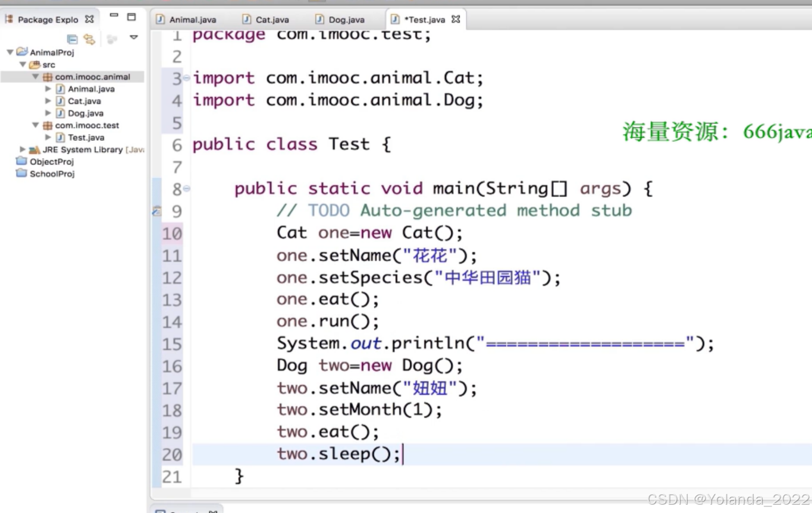
Task: Collapse the com.imooc.test package arrow
Action: click(35, 125)
